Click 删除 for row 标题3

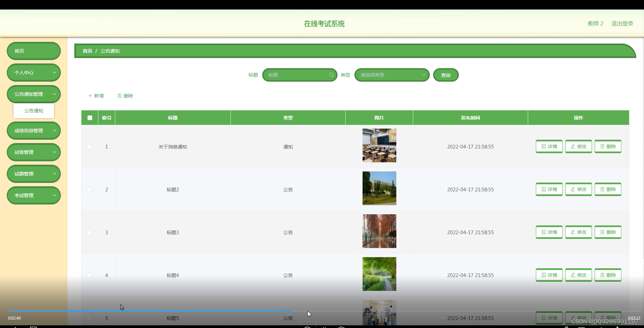coord(608,232)
